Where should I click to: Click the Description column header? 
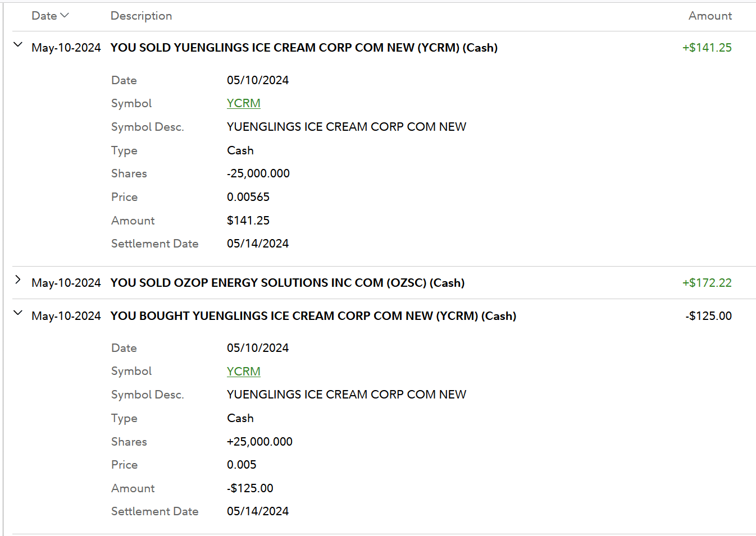pyautogui.click(x=141, y=16)
